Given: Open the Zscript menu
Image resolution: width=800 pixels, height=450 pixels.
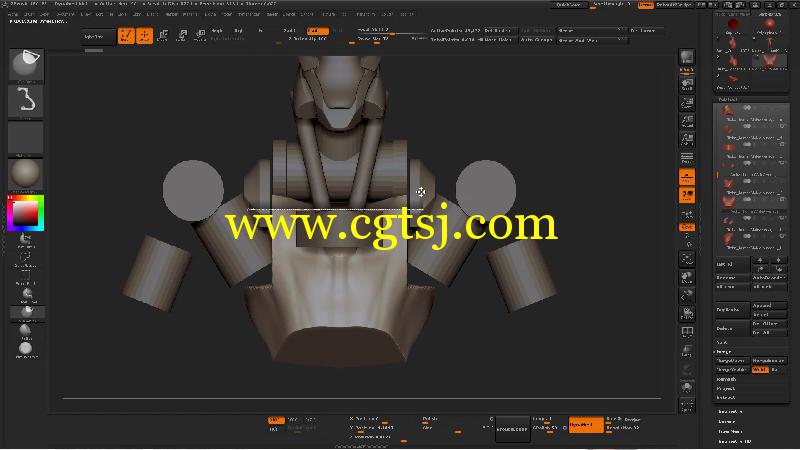Looking at the screenshot, I should [407, 15].
